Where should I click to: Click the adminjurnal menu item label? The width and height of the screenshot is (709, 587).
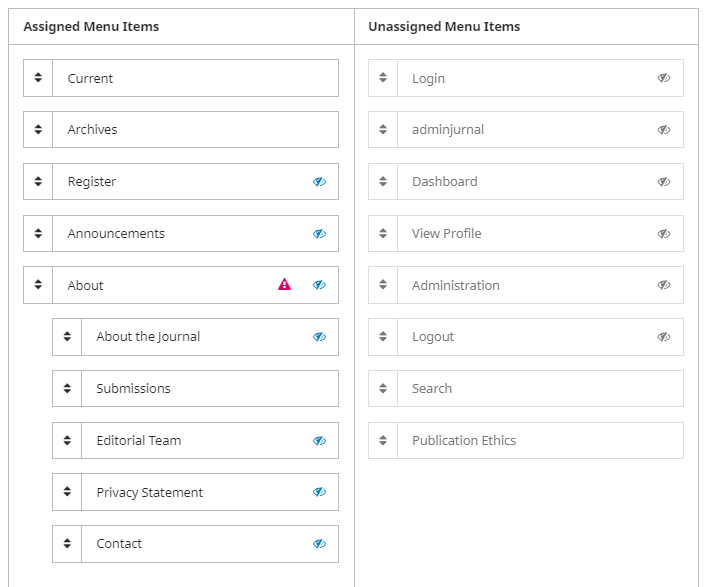point(447,130)
